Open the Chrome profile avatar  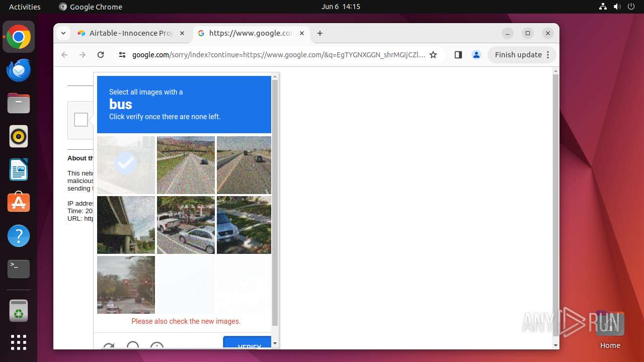[x=476, y=55]
